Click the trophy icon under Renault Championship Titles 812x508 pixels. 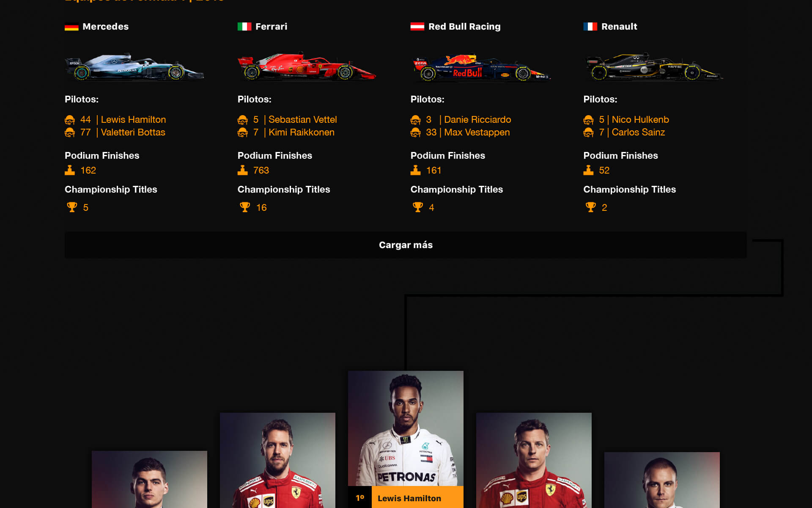coord(591,207)
